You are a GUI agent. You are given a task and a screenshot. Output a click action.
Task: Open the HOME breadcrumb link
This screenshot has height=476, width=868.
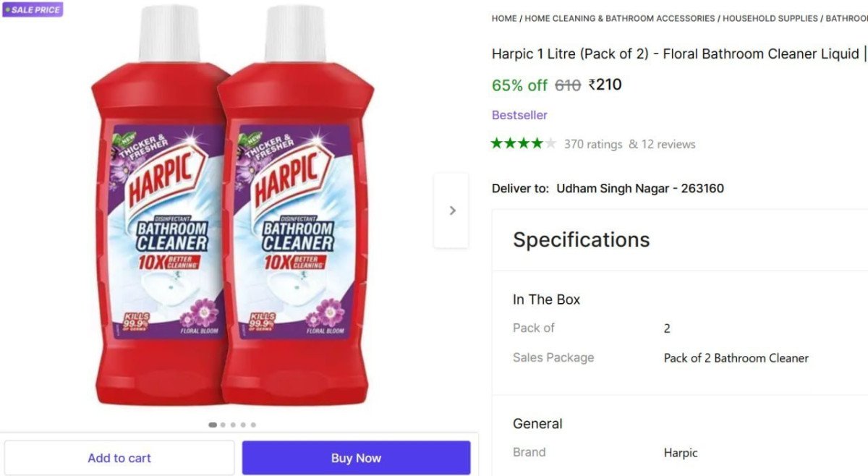pos(503,18)
